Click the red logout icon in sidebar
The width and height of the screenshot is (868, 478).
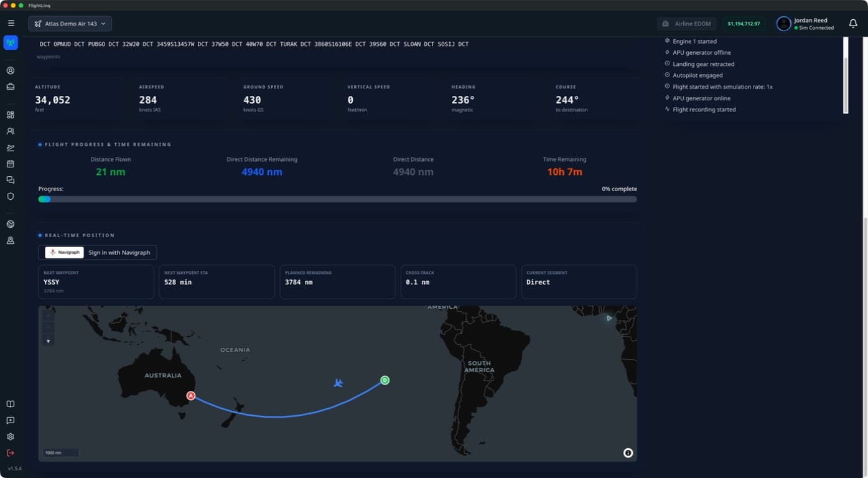[x=11, y=453]
